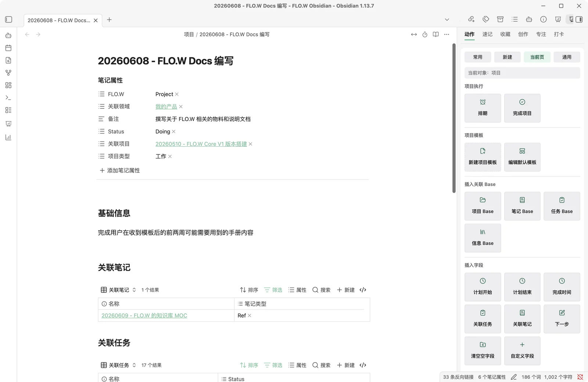588x382 pixels.
Task: Remove the Doing status value
Action: pyautogui.click(x=174, y=132)
